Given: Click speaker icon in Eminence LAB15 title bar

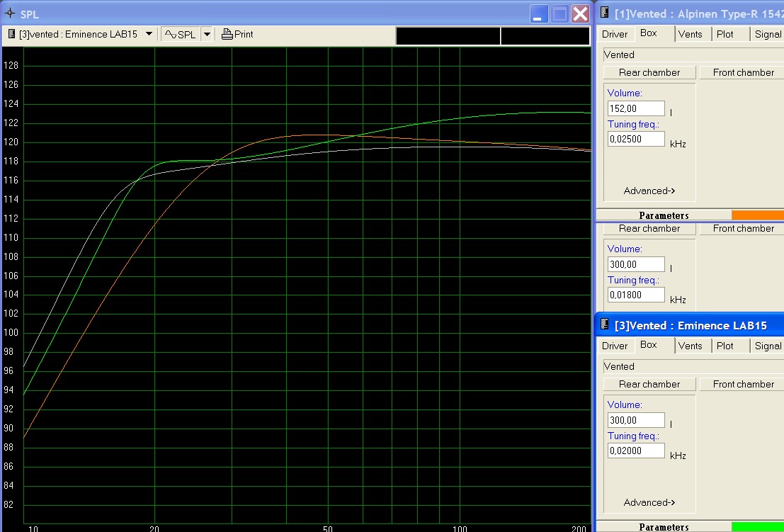Looking at the screenshot, I should [606, 324].
